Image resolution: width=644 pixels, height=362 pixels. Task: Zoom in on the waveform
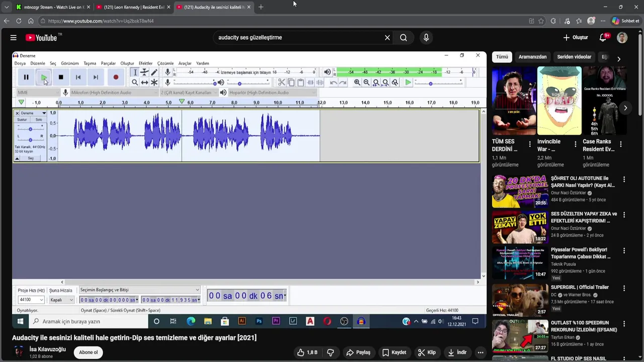click(357, 82)
